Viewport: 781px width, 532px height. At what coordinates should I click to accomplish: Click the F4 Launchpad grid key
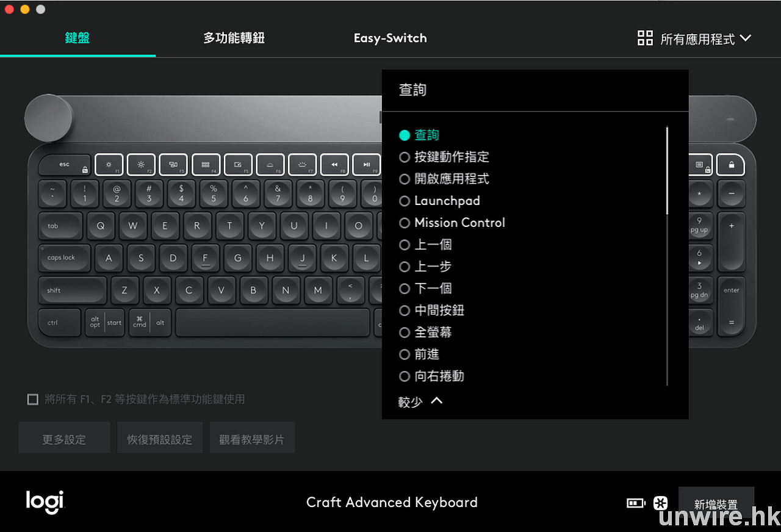(206, 165)
